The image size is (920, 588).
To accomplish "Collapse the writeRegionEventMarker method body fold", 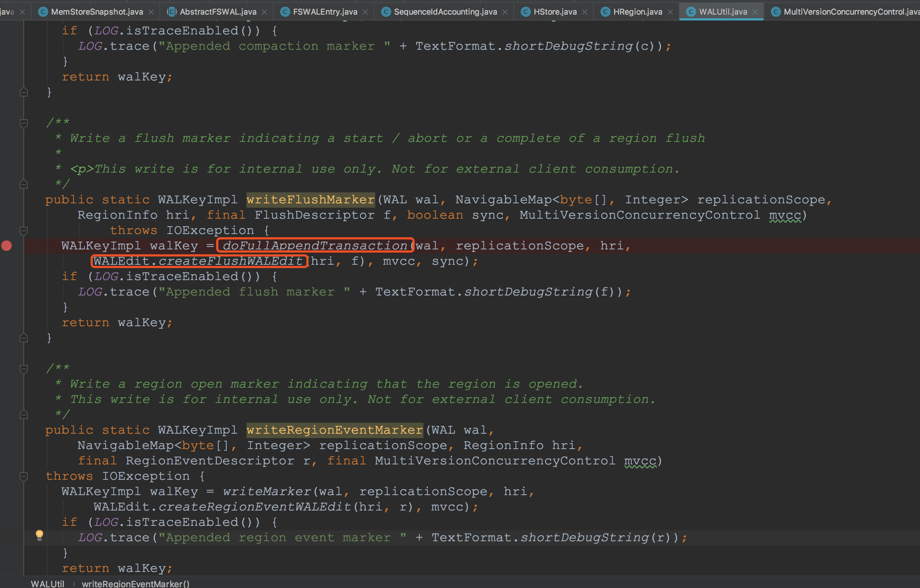I will tap(24, 476).
